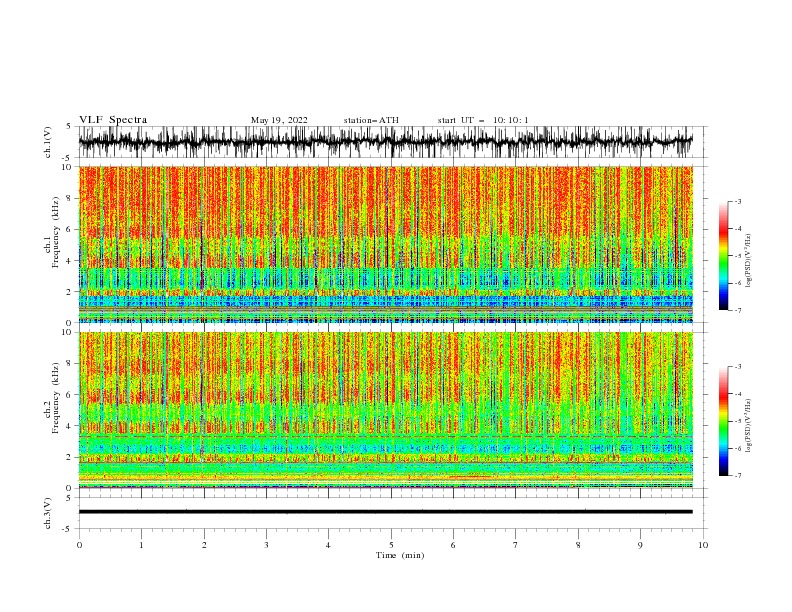This screenshot has width=792, height=612.
Task: Click the "10" kHz tick on ch.2 spectrogram axis
Action: [67, 332]
